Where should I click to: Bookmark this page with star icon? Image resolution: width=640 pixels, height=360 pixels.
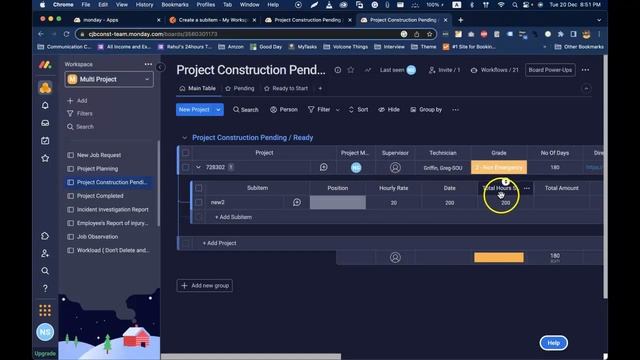(429, 34)
